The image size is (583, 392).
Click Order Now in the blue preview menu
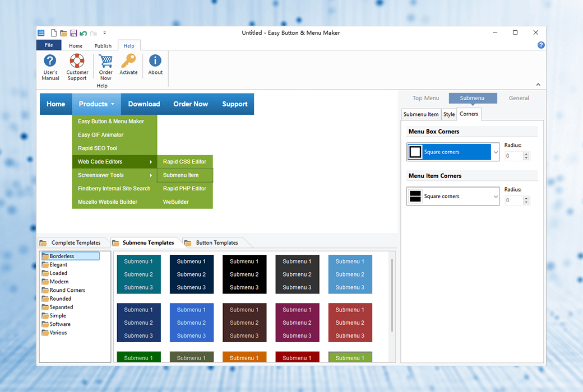coord(191,104)
